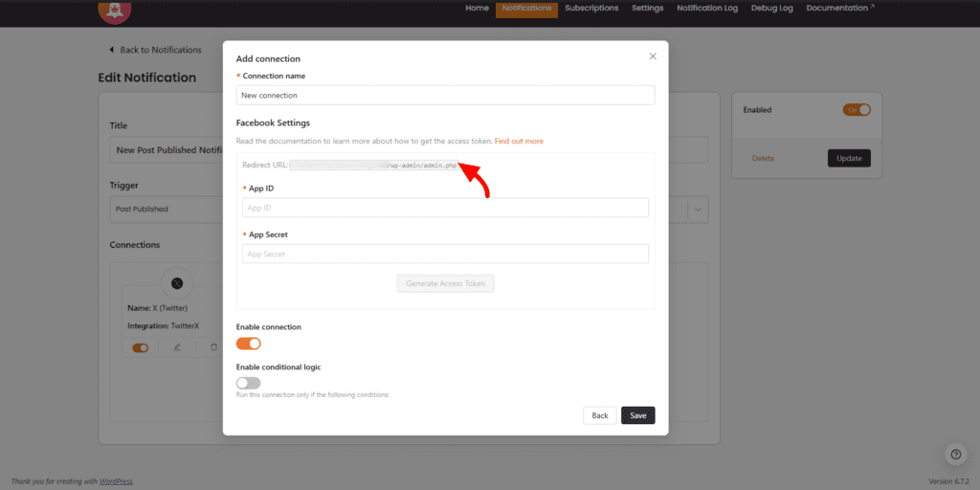980x490 pixels.
Task: Focus the Connection name input field
Action: pyautogui.click(x=445, y=95)
